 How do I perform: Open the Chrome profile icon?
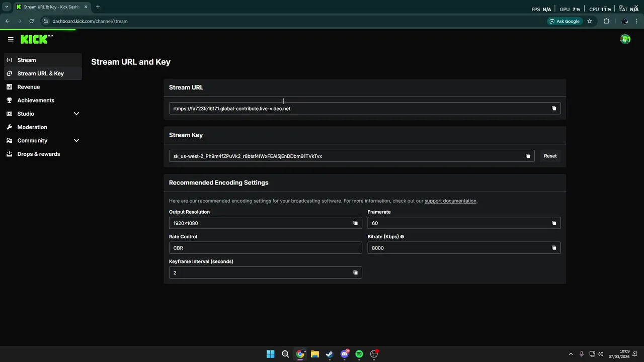click(x=625, y=21)
